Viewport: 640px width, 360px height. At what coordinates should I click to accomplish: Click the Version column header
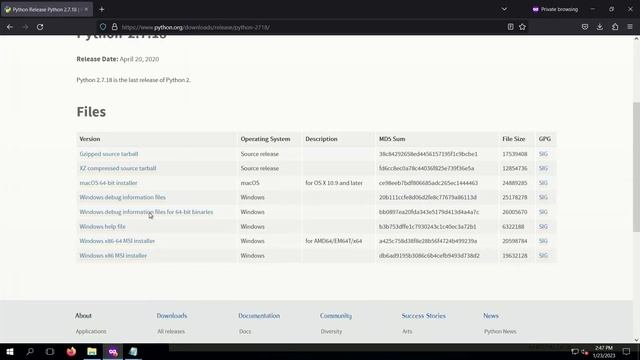pos(90,139)
